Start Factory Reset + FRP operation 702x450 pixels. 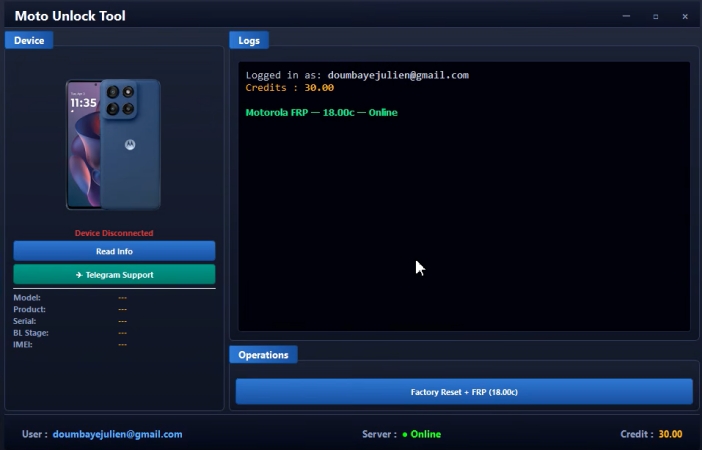463,392
